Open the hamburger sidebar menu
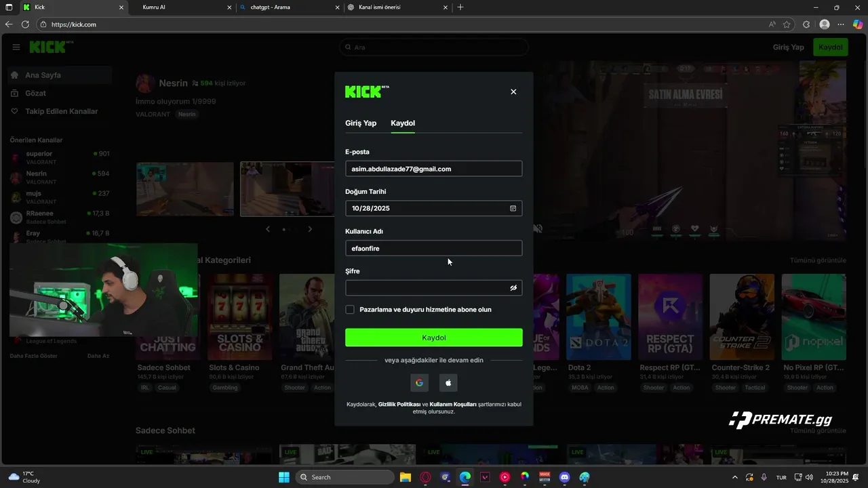 16,47
